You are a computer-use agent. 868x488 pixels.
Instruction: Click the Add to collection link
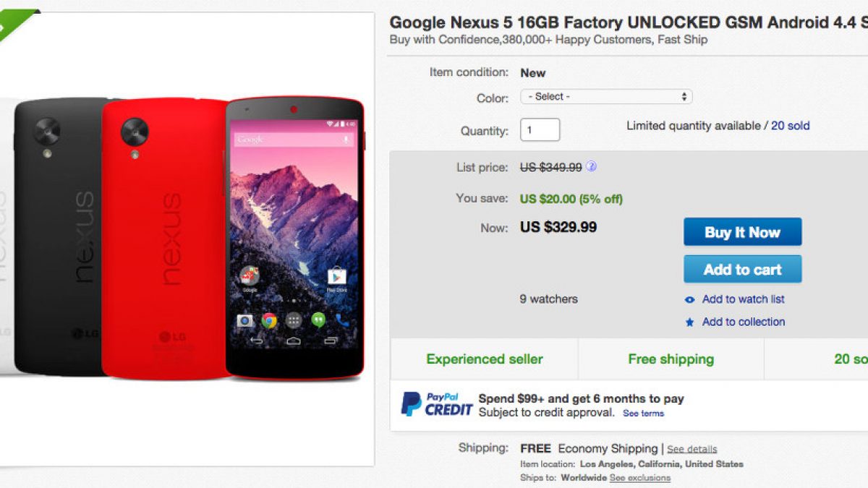(743, 322)
